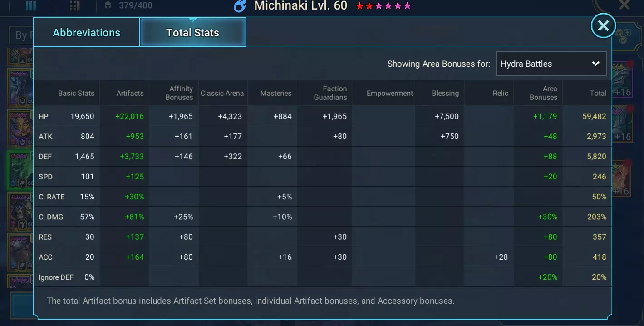
Task: Click the Faction Guardians column header
Action: click(x=330, y=93)
